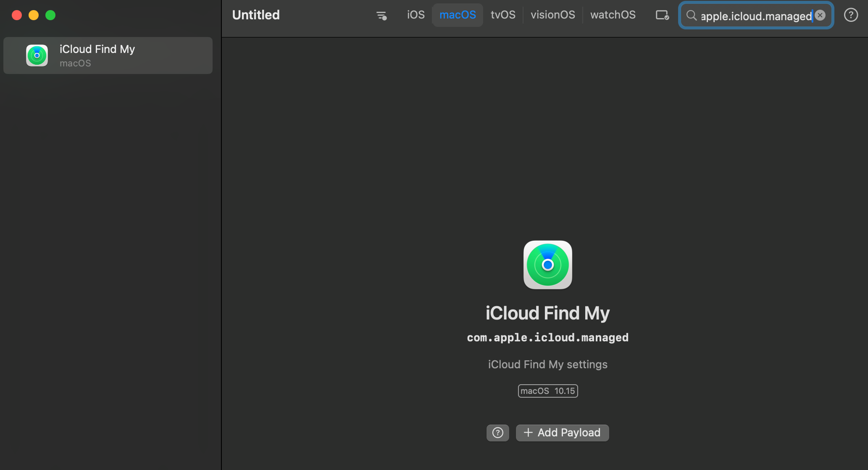The height and width of the screenshot is (470, 868).
Task: Select the iCloud Find My sidebar row
Action: [108, 55]
